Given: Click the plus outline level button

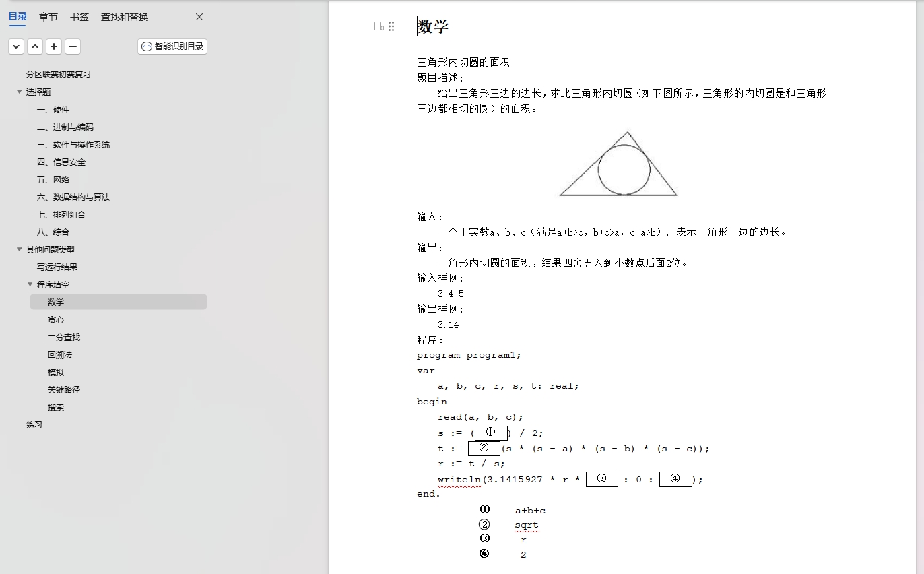Looking at the screenshot, I should click(54, 46).
